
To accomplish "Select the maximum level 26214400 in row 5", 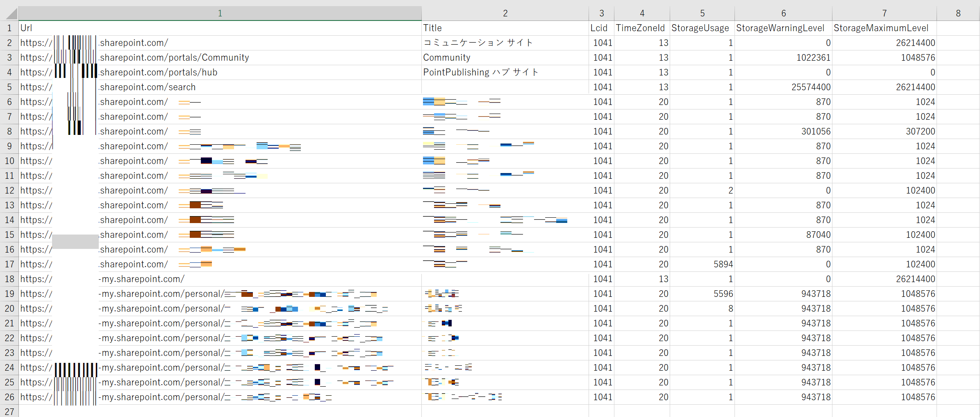I will click(884, 87).
